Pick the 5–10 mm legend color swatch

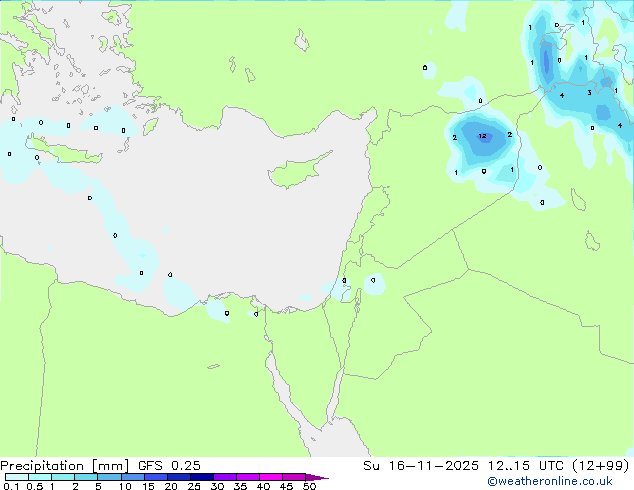tap(109, 477)
